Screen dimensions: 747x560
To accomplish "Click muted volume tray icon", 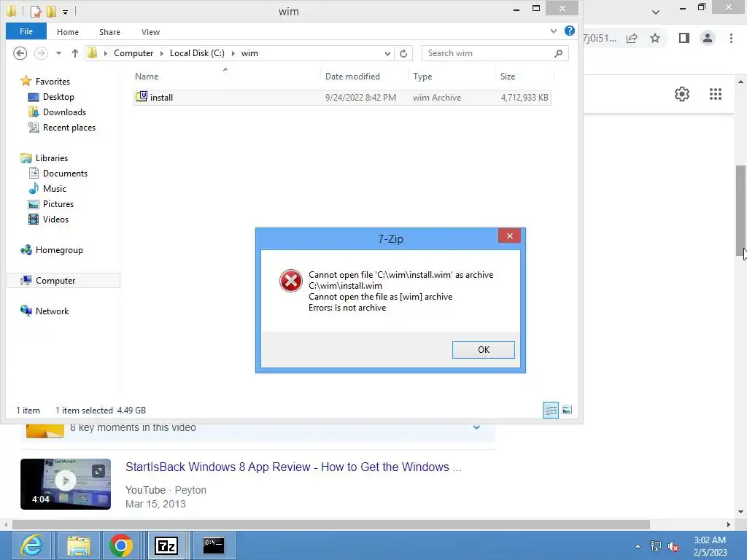I will tap(673, 546).
